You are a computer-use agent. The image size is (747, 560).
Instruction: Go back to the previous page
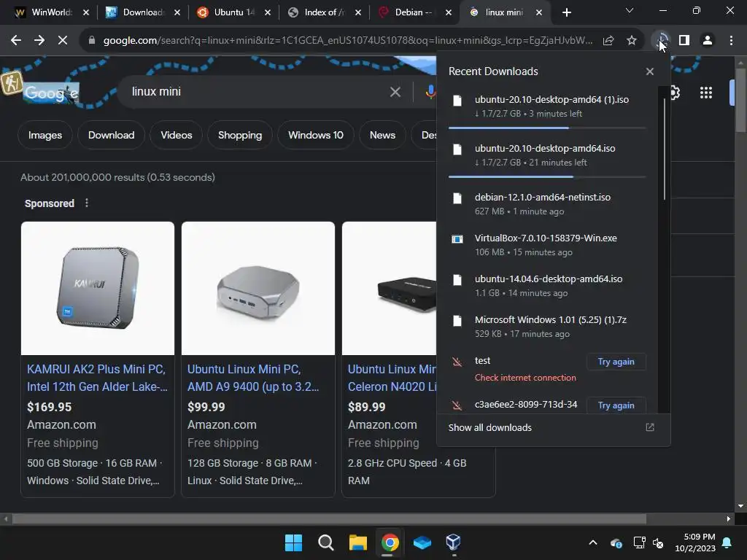click(16, 41)
